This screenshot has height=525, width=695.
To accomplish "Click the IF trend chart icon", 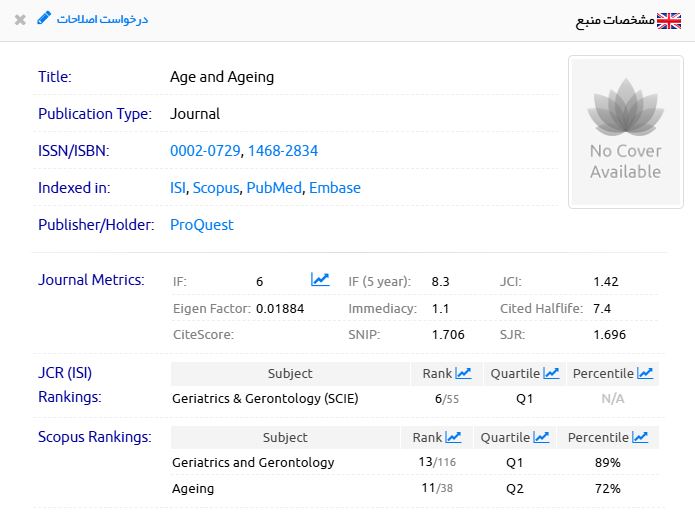I will coord(320,280).
